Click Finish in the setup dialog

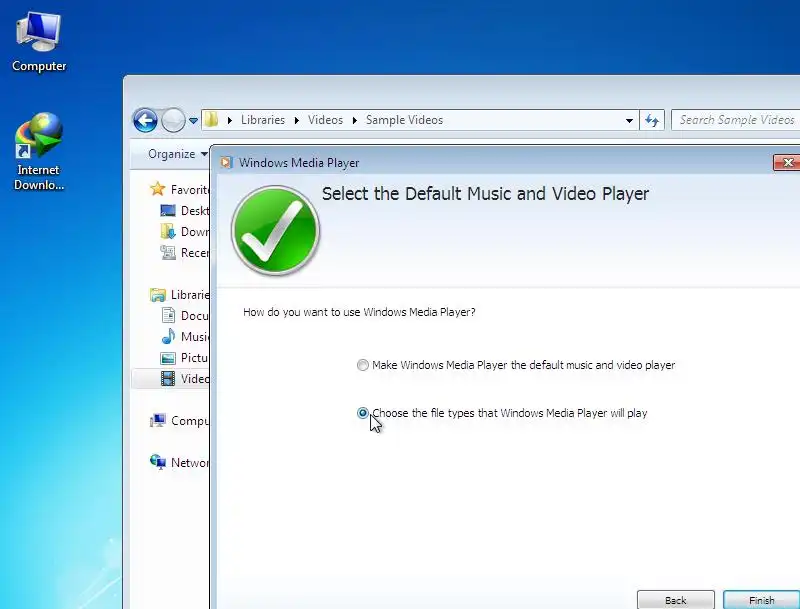tap(761, 600)
